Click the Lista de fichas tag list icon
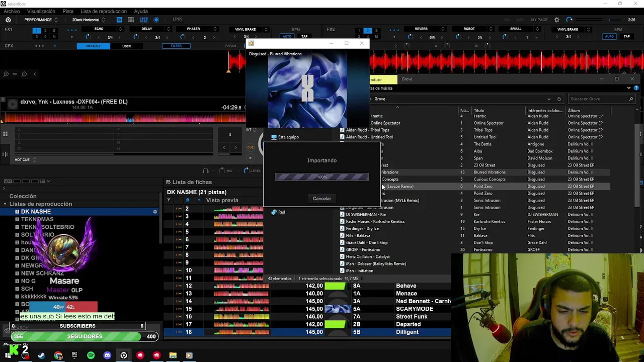644x362 pixels. tap(169, 182)
